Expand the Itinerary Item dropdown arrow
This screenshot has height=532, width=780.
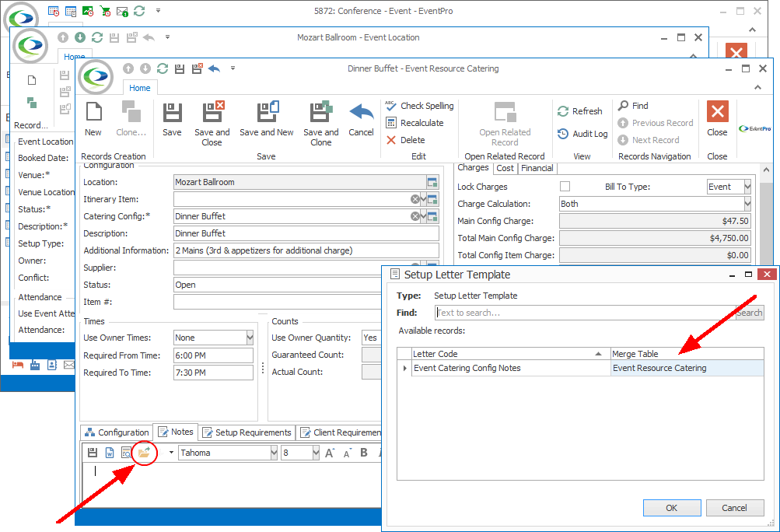pyautogui.click(x=423, y=199)
